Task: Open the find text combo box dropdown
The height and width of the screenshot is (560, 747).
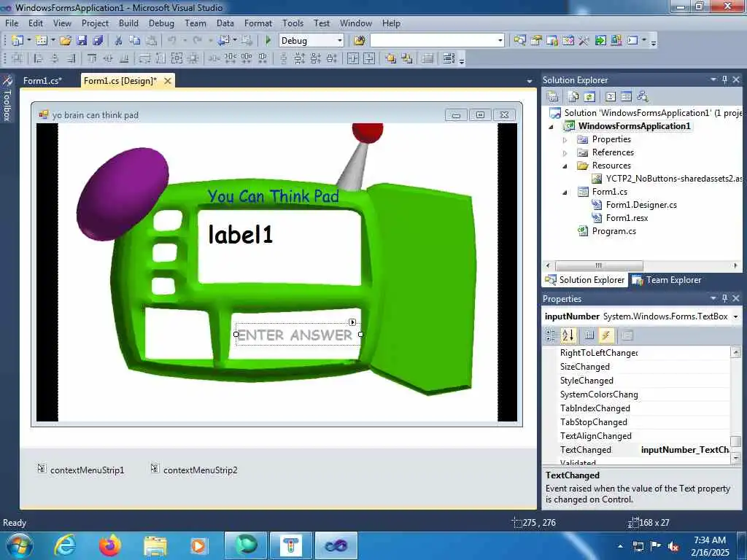Action: tap(500, 41)
